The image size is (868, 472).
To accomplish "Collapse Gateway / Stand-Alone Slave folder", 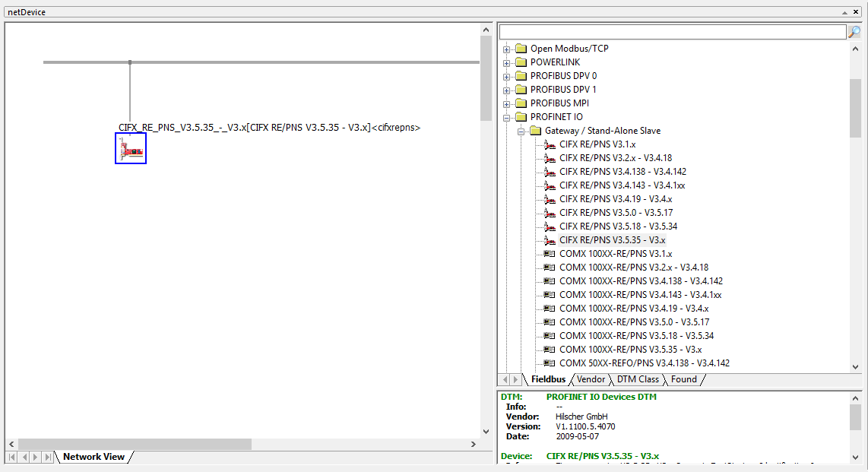I will tap(521, 131).
